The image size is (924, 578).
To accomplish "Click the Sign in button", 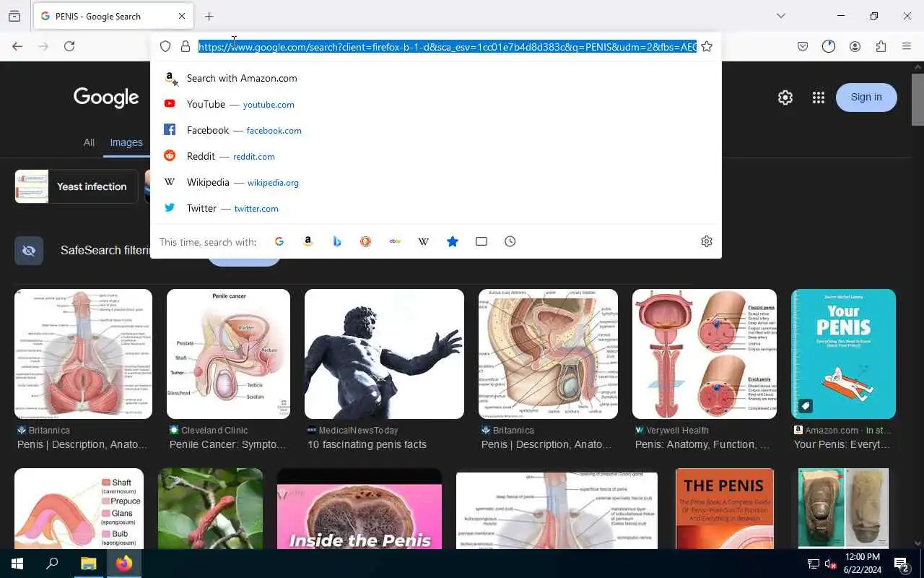I will pyautogui.click(x=866, y=98).
